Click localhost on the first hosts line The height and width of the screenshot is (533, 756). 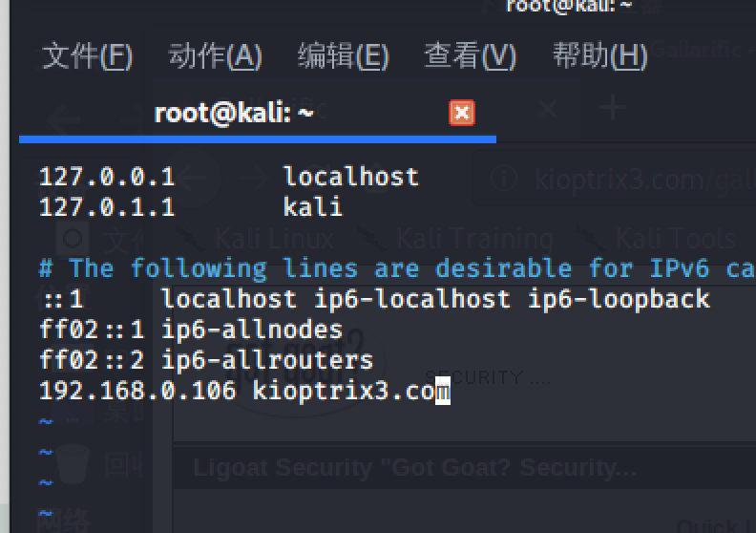tap(350, 177)
